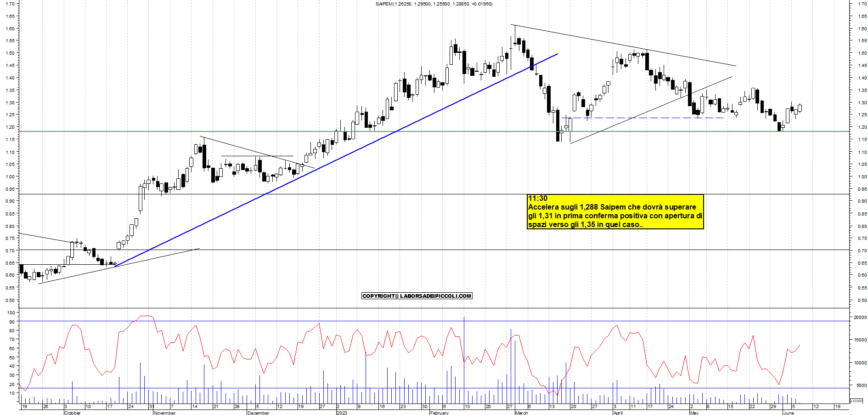This screenshot has height=415, width=868.
Task: Click the yellow Saipem commentary note box
Action: pyautogui.click(x=615, y=211)
